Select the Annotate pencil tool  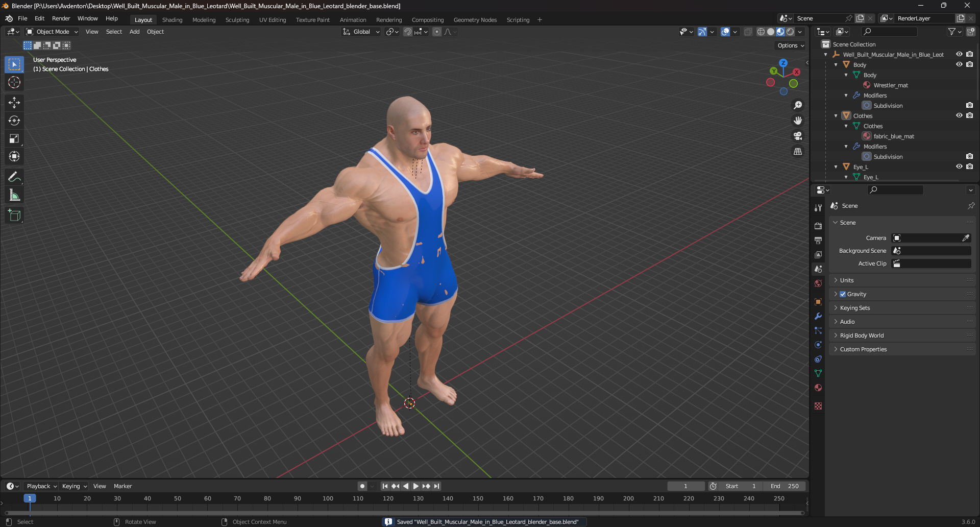coord(14,177)
